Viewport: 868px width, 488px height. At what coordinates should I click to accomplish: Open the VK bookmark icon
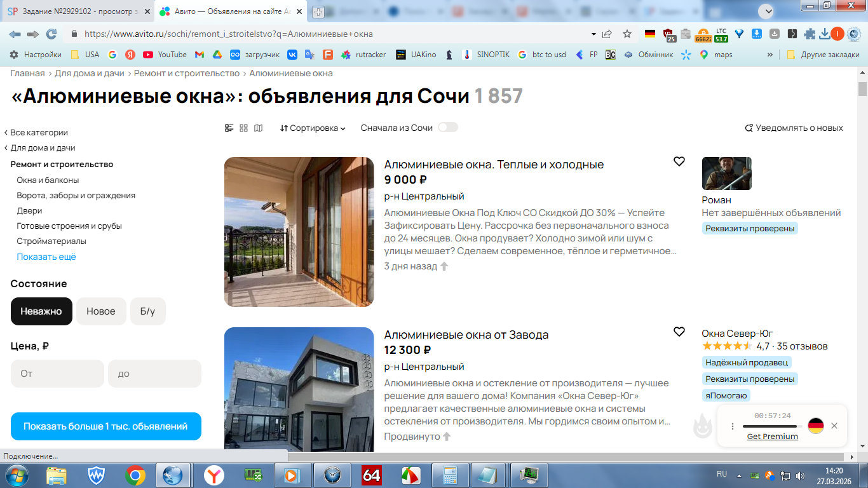pyautogui.click(x=292, y=55)
